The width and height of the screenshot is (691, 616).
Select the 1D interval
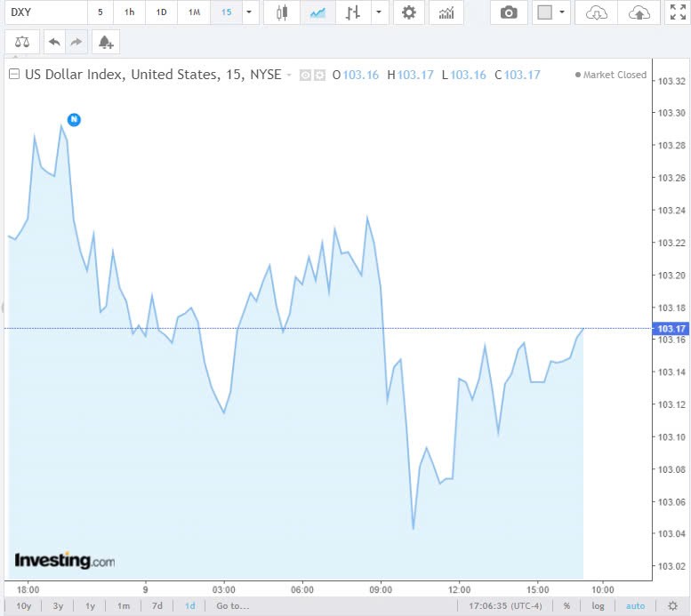(x=161, y=12)
